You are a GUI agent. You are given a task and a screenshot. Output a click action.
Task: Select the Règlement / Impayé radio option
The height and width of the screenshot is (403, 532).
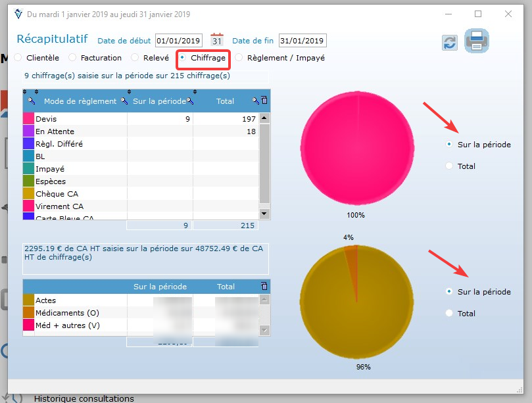pyautogui.click(x=239, y=58)
